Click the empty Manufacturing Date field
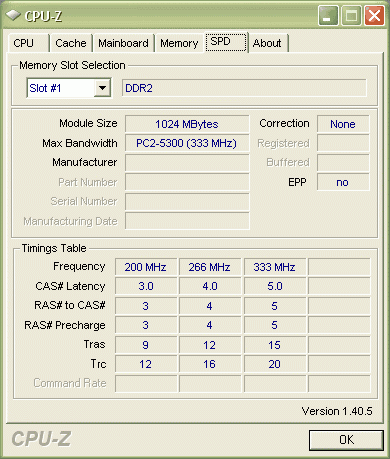Viewport: 390px width, 459px height. pos(187,221)
